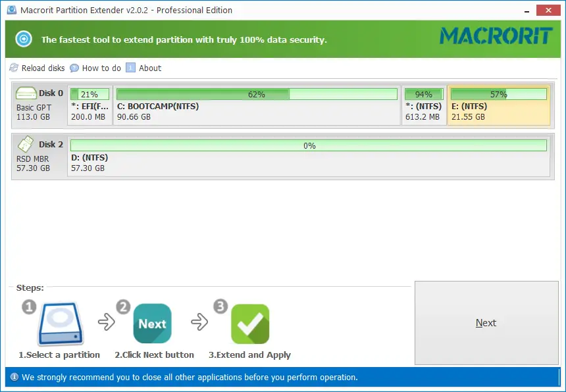This screenshot has width=566, height=392.
Task: Click the Reload disks icon
Action: (x=14, y=68)
